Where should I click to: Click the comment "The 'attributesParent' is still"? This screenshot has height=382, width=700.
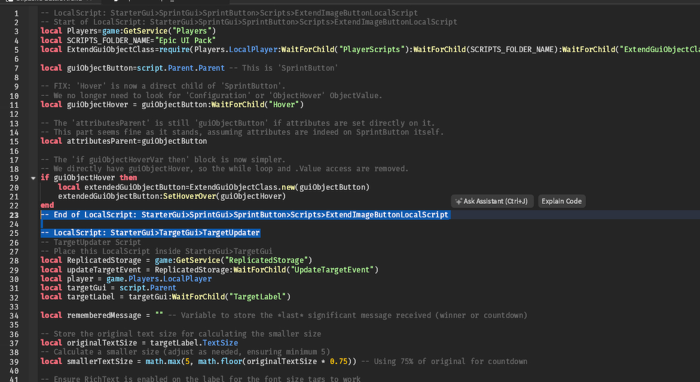pos(238,123)
